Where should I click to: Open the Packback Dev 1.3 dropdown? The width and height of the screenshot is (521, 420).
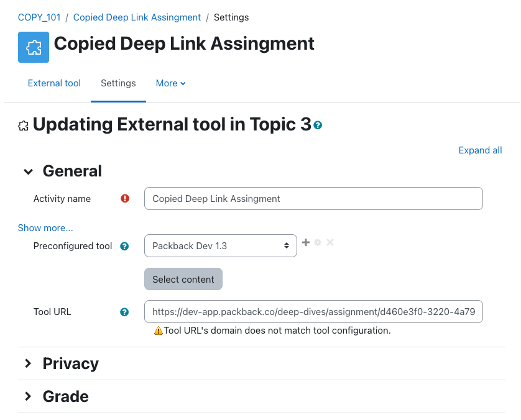pyautogui.click(x=220, y=246)
